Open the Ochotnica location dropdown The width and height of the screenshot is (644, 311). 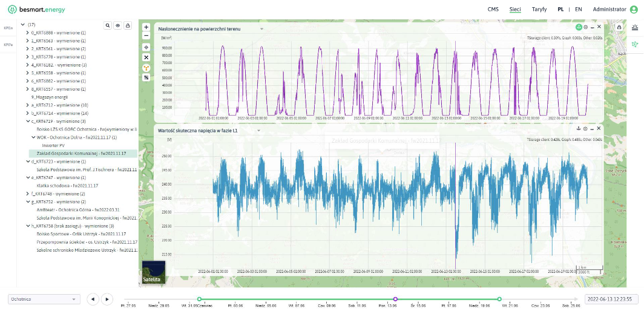coord(44,299)
